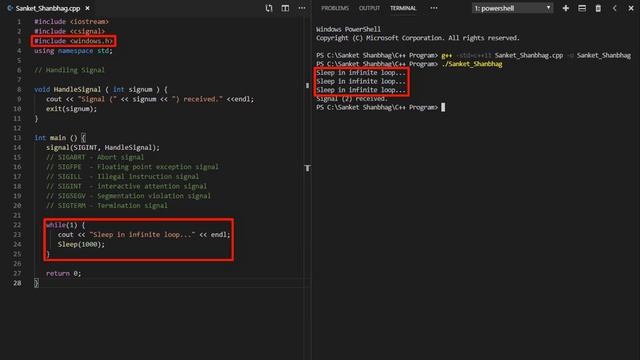Click the using namespace std line
This screenshot has height=360, width=640.
73,51
